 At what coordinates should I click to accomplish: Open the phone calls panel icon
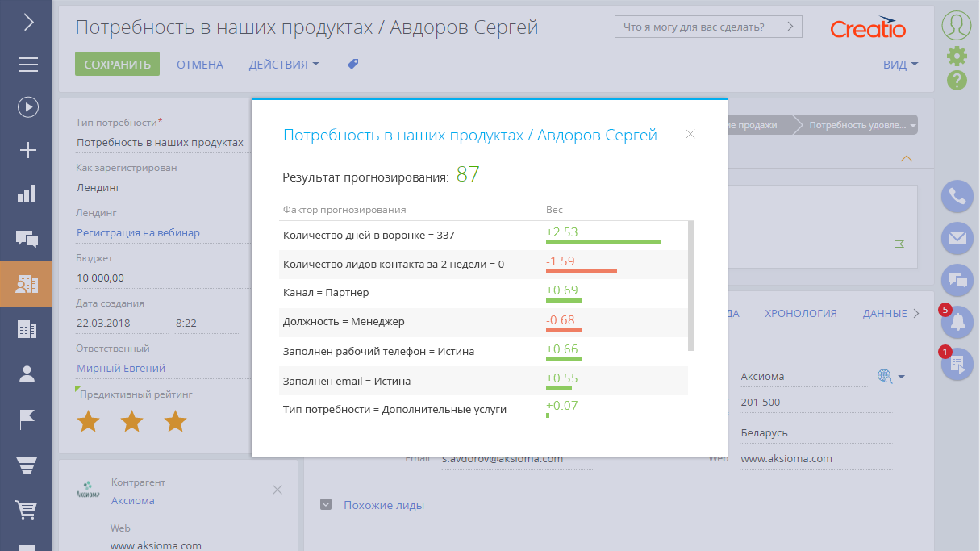957,196
